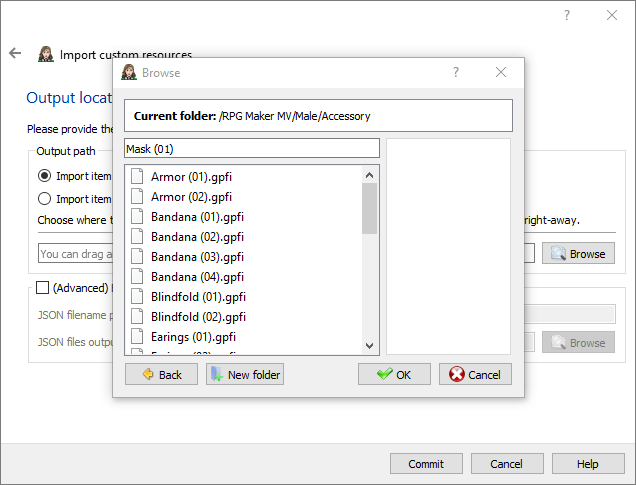This screenshot has height=485, width=636.
Task: Select the second Import item radio button
Action: 44,199
